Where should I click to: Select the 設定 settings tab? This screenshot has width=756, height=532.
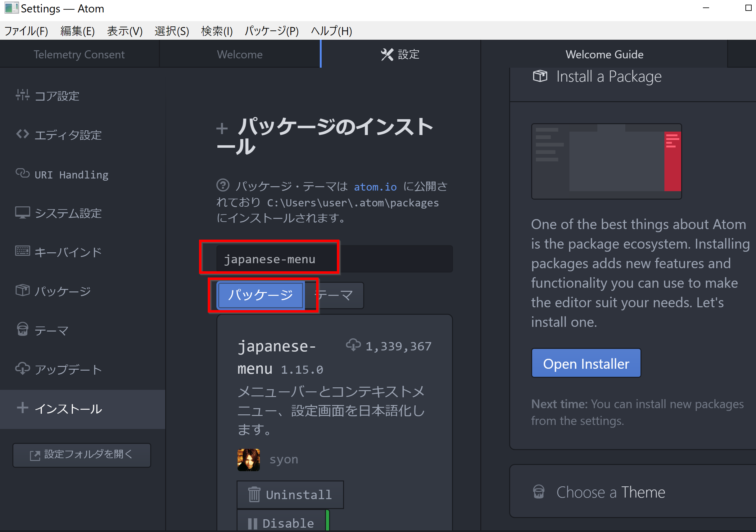pyautogui.click(x=400, y=54)
